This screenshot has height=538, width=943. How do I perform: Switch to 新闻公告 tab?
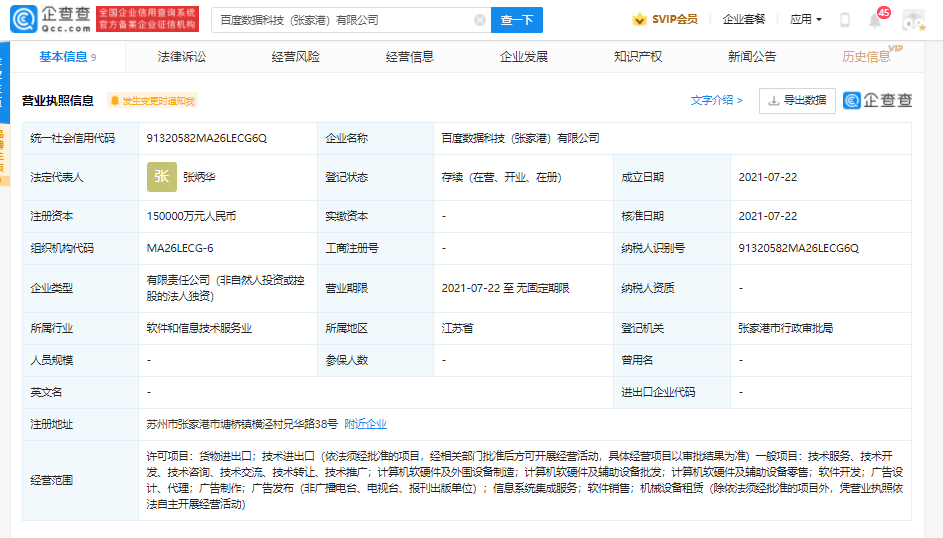(752, 57)
